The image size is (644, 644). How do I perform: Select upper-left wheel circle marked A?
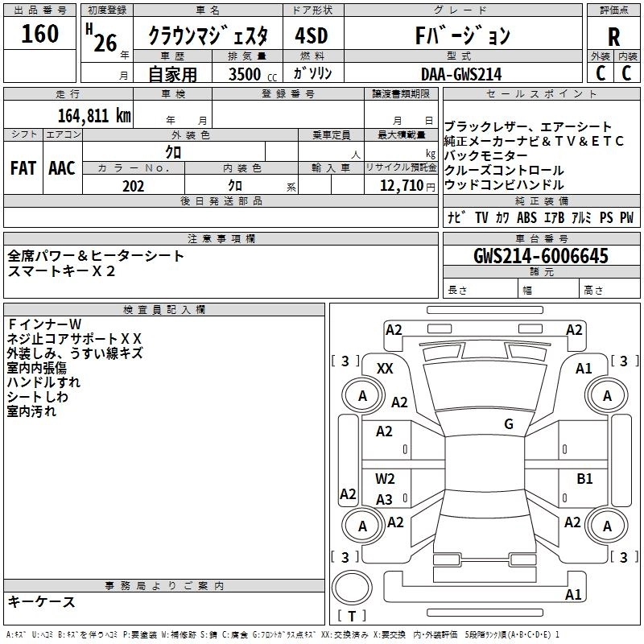pos(362,396)
